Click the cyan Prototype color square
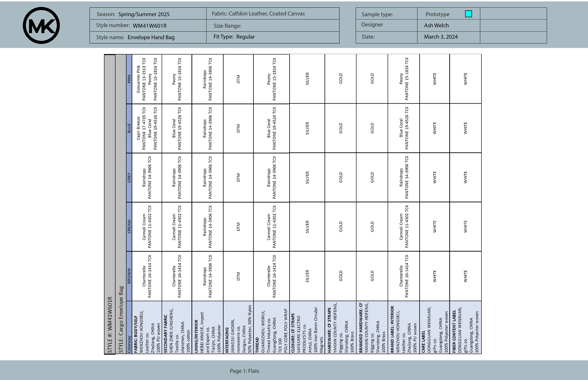Screen dimensions: 588x380 tap(468, 14)
